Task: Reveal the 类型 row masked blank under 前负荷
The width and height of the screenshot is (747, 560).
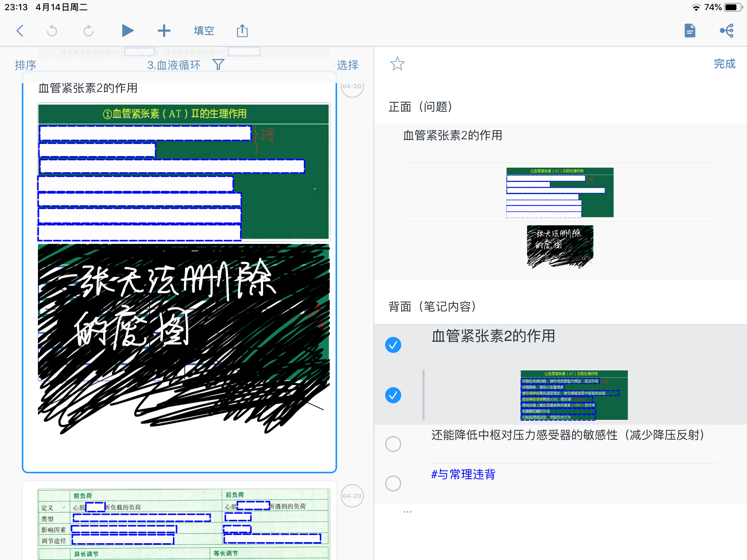Action: 142,518
